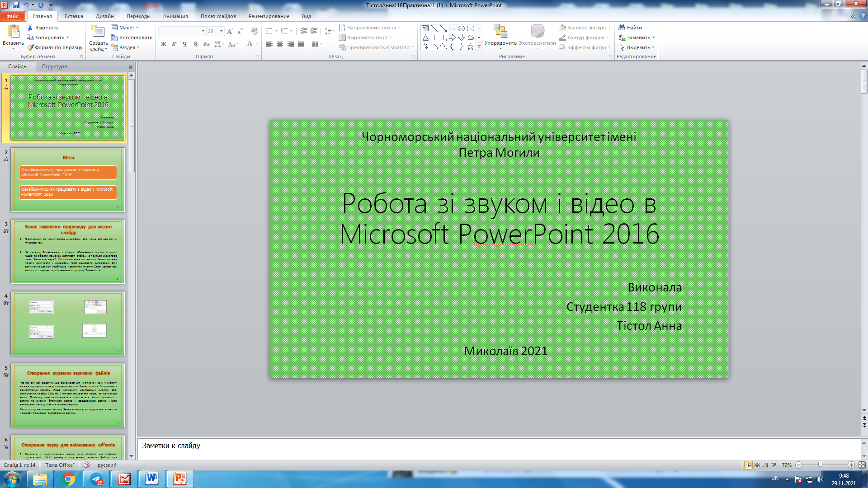Click the volume speaker tray icon

click(x=820, y=479)
